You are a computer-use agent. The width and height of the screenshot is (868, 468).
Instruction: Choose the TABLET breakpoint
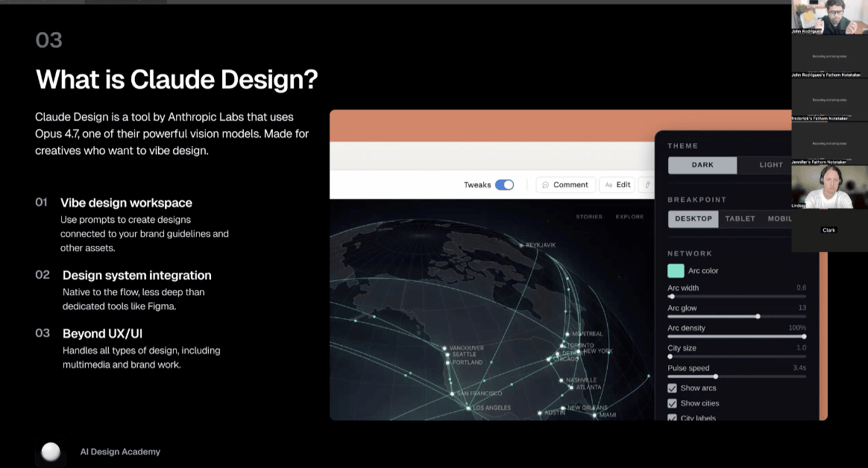[x=740, y=218]
